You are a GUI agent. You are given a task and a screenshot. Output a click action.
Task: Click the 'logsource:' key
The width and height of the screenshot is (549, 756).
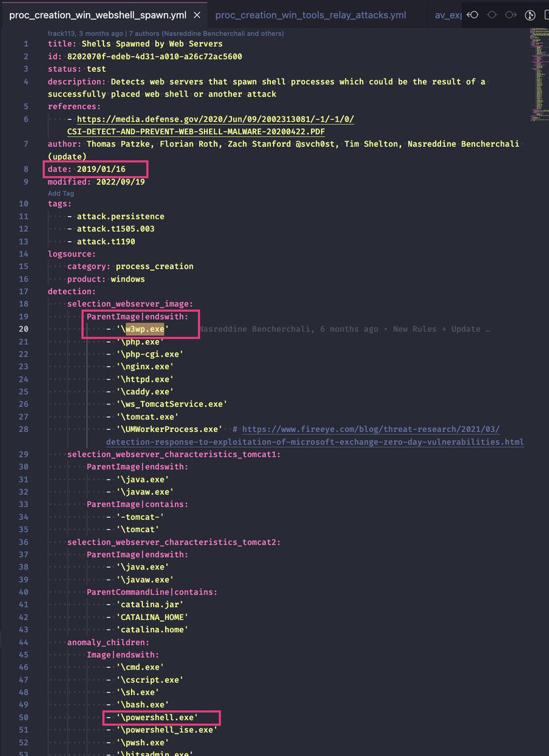point(72,254)
